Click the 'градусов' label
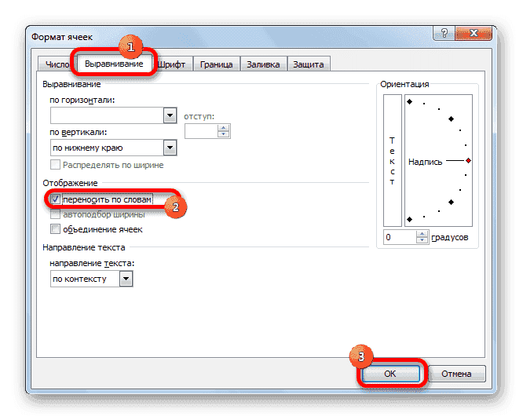523x420 pixels. tap(450, 237)
